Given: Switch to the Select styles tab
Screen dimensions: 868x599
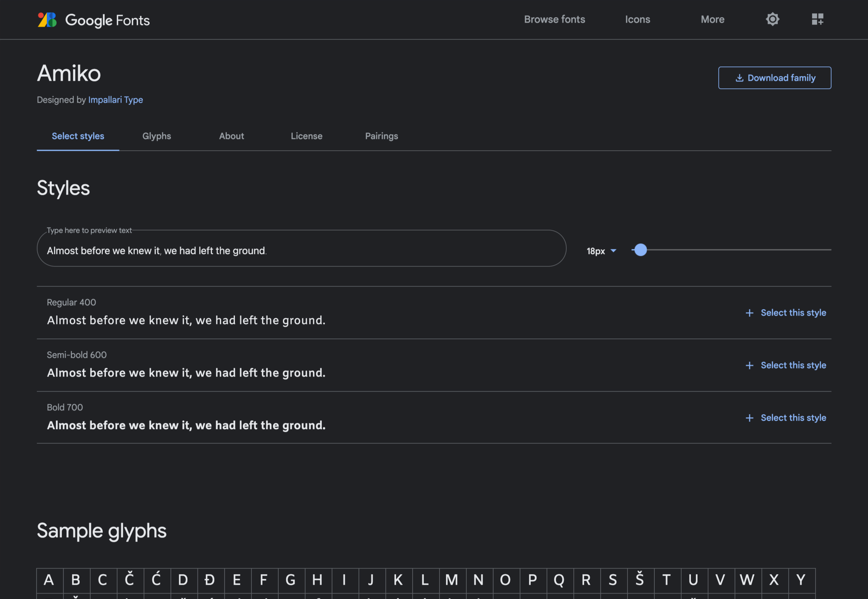Looking at the screenshot, I should (x=78, y=136).
